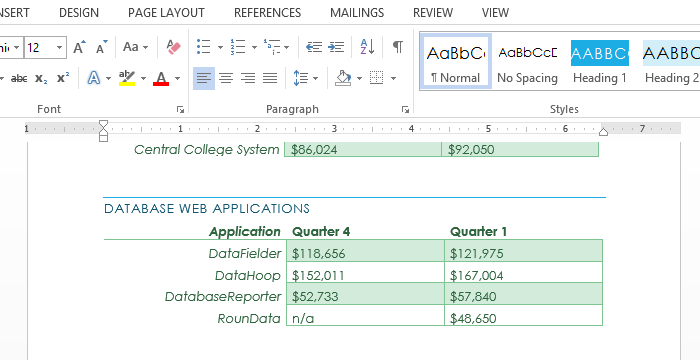The width and height of the screenshot is (700, 360).
Task: Increase font size with Grow Font
Action: click(79, 47)
